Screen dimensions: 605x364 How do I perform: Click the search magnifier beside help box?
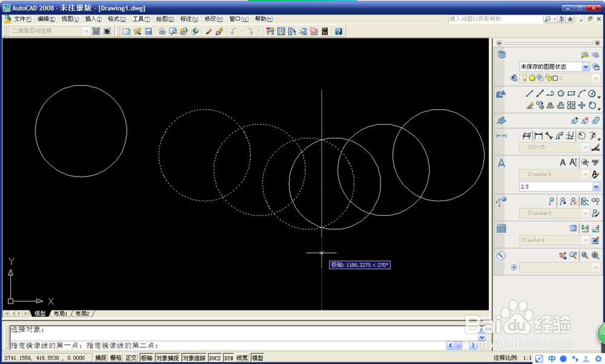pyautogui.click(x=547, y=19)
